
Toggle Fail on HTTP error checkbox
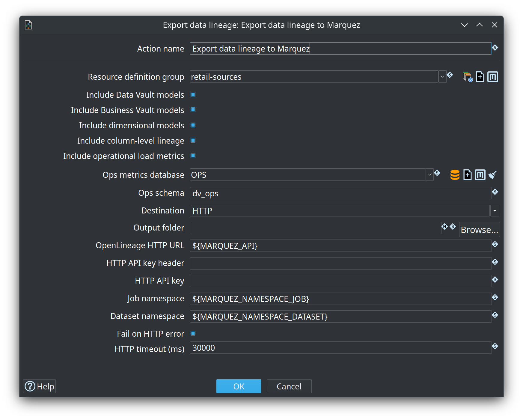[193, 334]
